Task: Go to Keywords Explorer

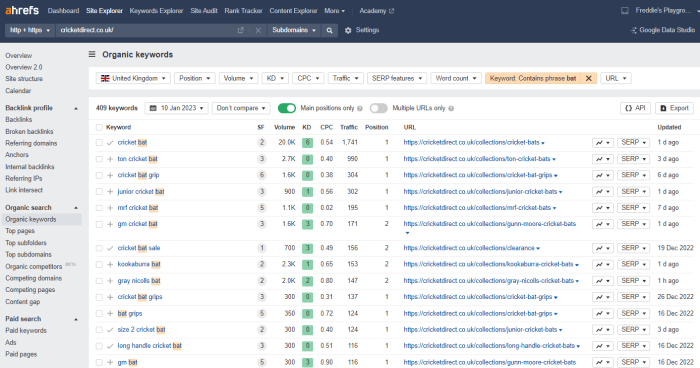Action: pyautogui.click(x=156, y=11)
